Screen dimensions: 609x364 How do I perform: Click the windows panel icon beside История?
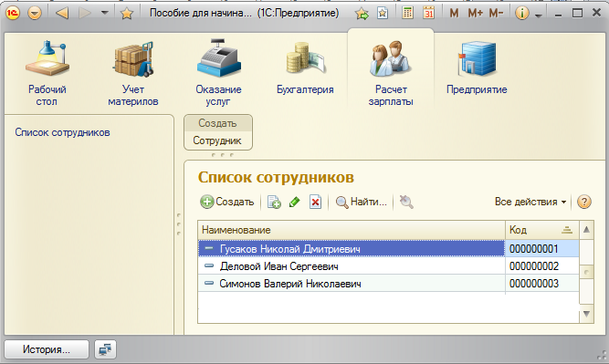point(105,349)
